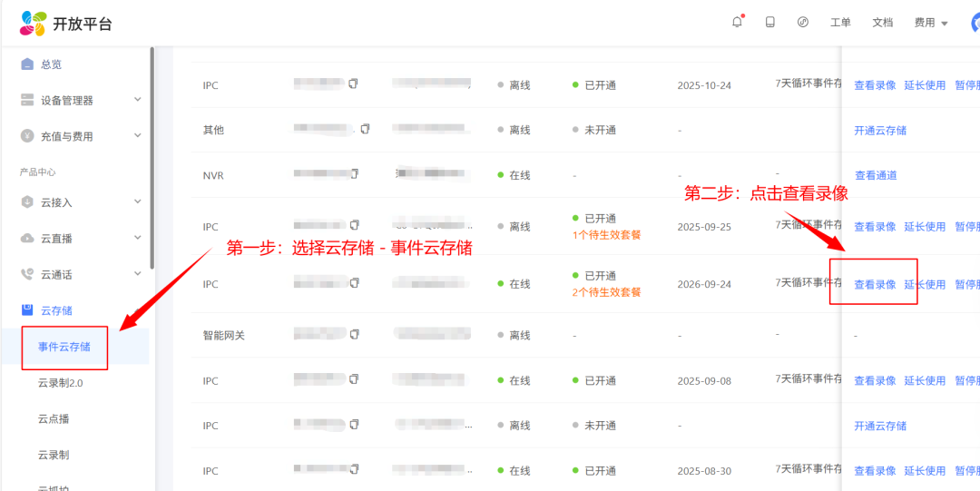This screenshot has width=980, height=491.
Task: Click the 智能网关 device type cell
Action: pos(224,336)
